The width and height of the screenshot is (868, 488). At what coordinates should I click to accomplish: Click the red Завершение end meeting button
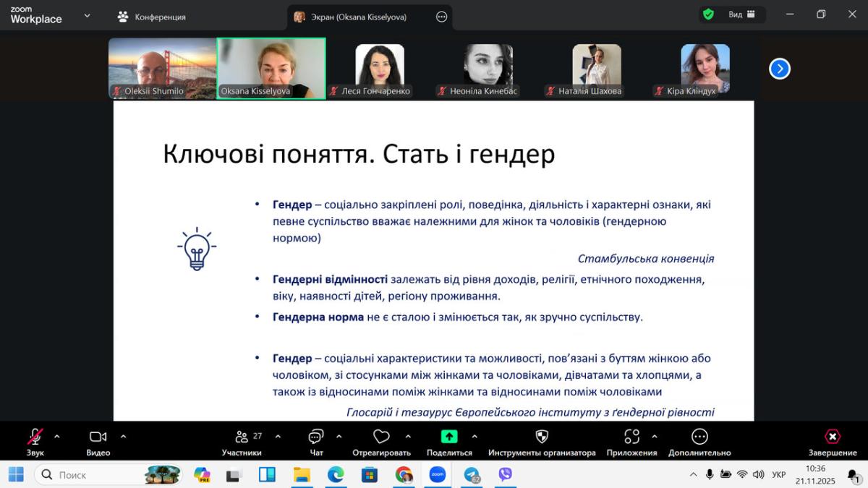833,437
